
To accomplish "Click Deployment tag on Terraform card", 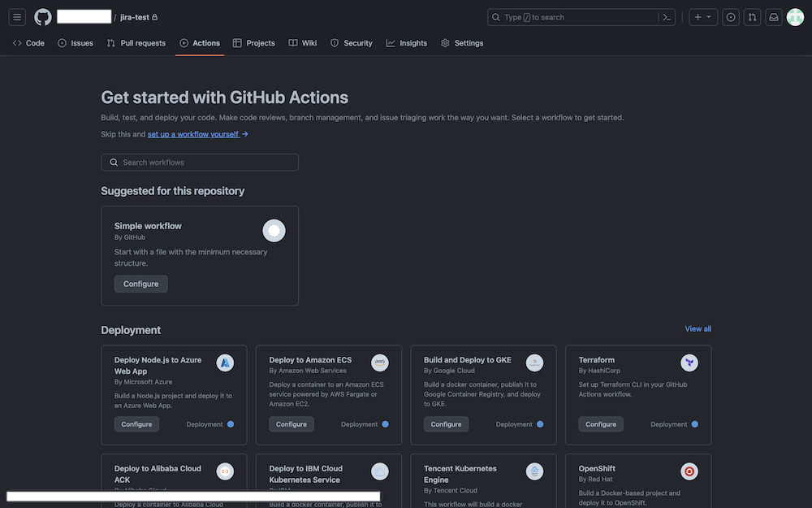I will 674,424.
